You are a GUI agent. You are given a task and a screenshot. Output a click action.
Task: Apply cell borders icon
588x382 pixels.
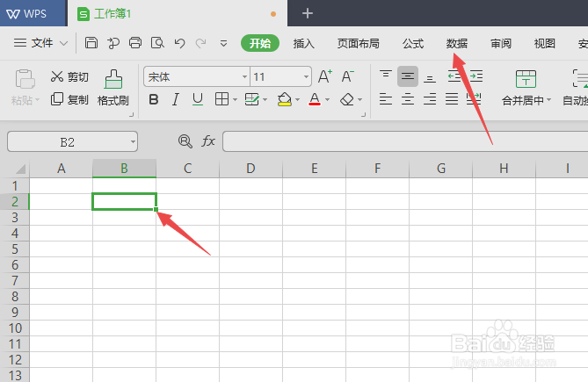221,99
